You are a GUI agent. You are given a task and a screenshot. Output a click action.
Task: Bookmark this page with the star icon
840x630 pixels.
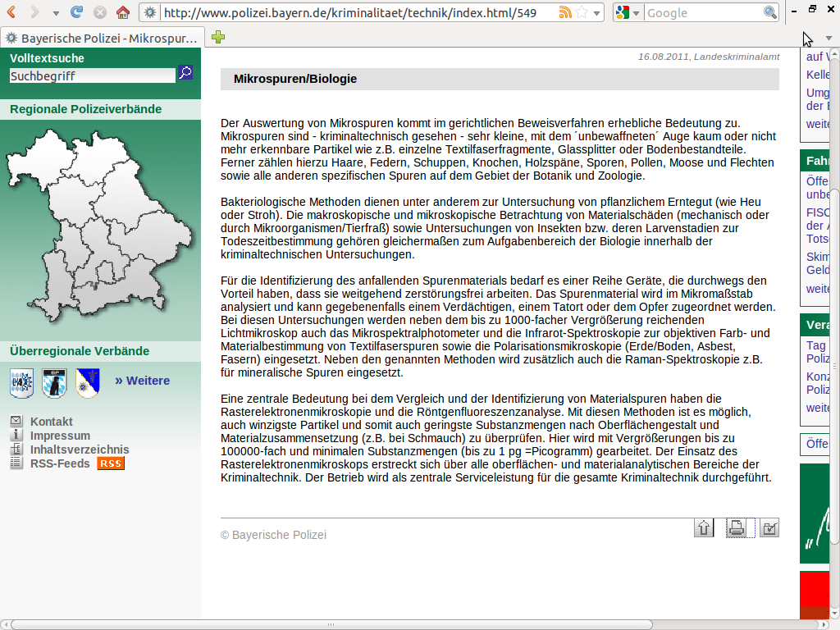(x=582, y=12)
